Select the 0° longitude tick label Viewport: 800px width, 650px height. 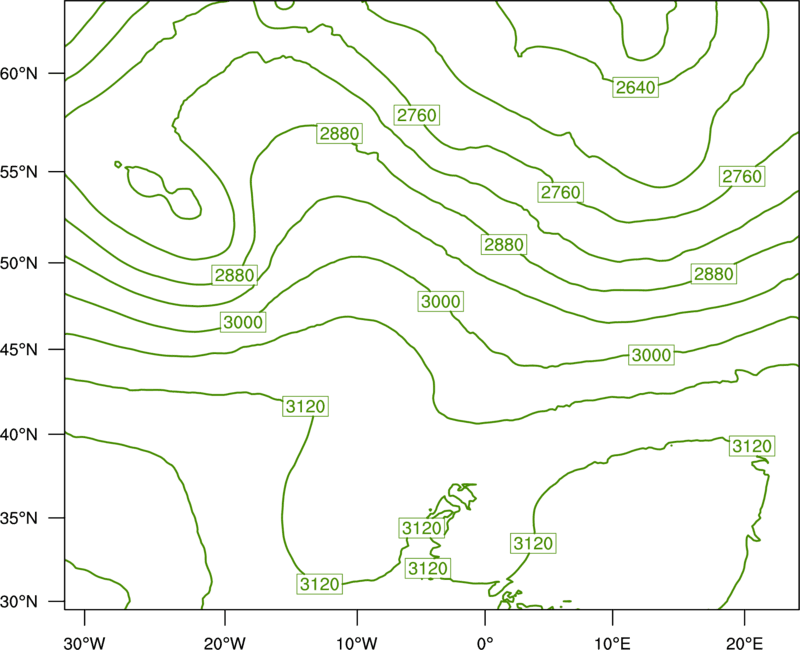(x=485, y=643)
